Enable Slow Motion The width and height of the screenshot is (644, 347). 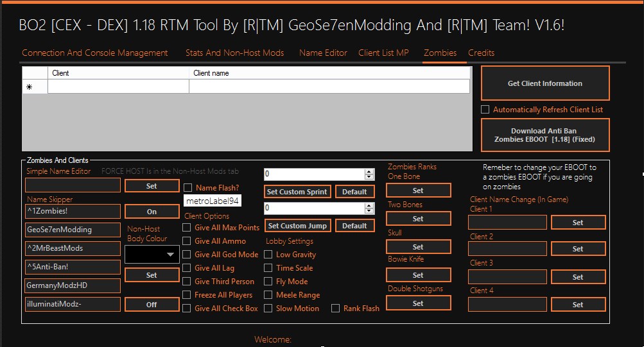(268, 309)
